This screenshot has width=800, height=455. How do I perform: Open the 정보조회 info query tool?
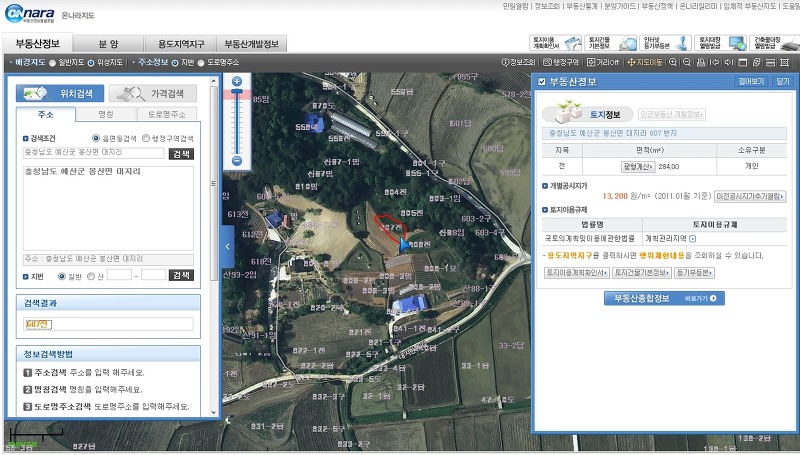coord(519,62)
